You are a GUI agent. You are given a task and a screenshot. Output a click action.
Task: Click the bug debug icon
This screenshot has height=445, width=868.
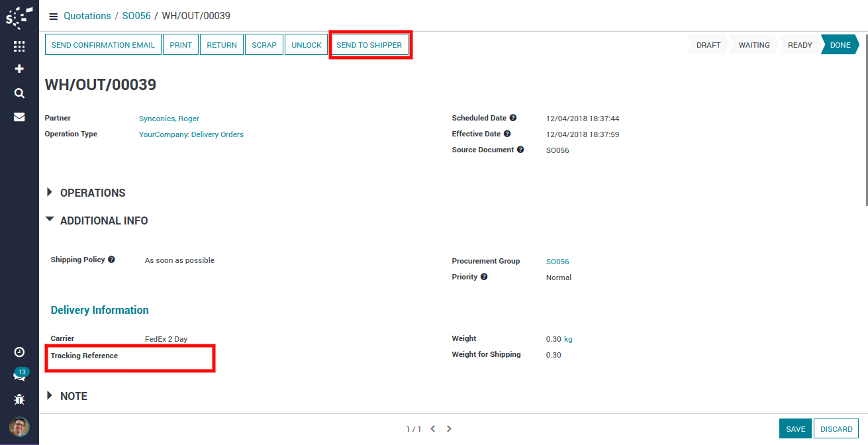coord(19,399)
